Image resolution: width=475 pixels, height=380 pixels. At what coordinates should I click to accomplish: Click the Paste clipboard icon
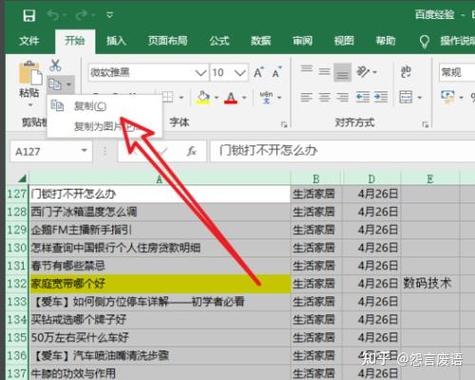coord(30,73)
